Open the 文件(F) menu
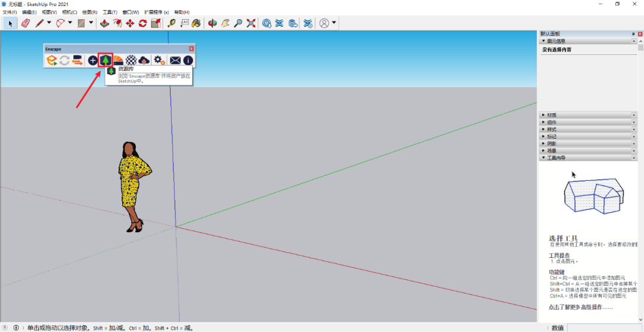Viewport: 644px width, 332px height. point(10,12)
